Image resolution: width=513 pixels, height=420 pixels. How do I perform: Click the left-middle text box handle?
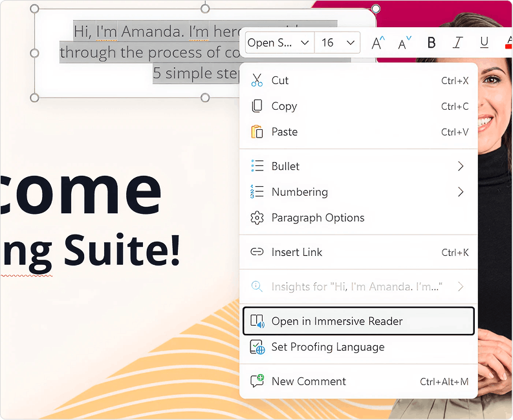pos(34,53)
